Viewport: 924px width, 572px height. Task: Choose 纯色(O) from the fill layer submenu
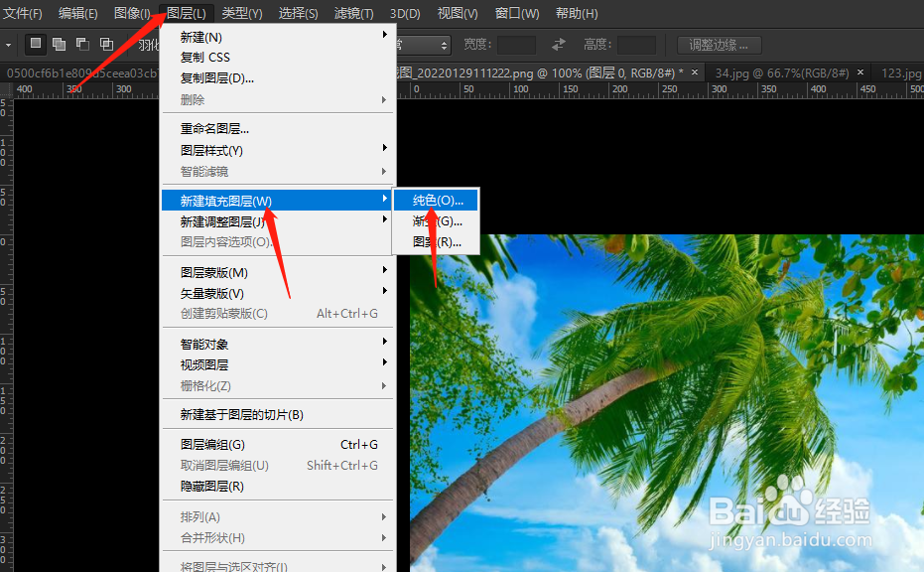[437, 200]
